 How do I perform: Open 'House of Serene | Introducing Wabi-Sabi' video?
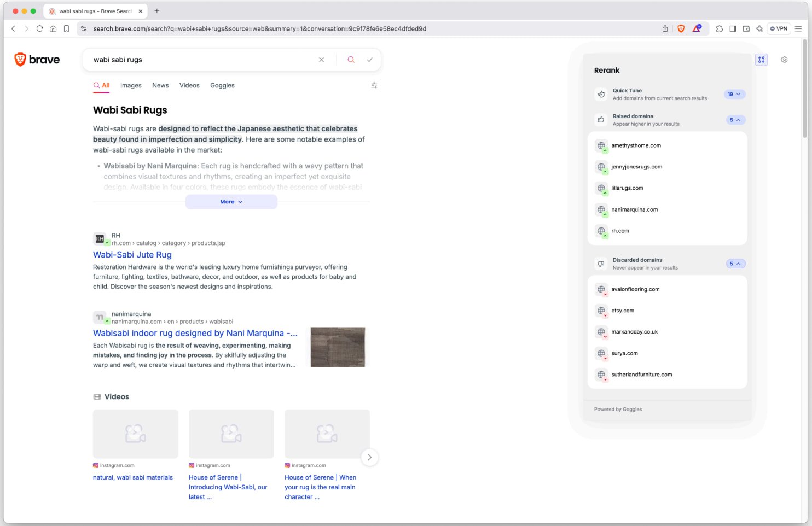228,487
